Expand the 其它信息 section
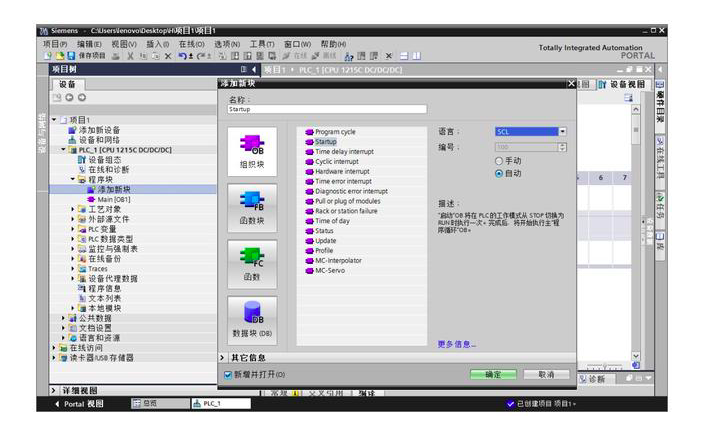Image resolution: width=701 pixels, height=438 pixels. point(222,358)
